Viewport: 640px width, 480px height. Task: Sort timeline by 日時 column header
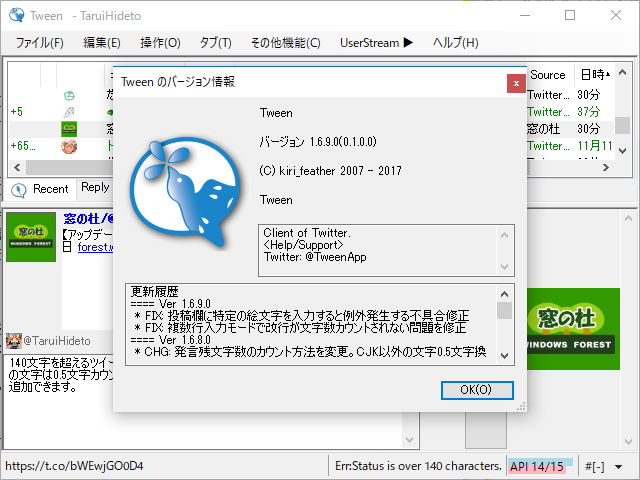[594, 75]
